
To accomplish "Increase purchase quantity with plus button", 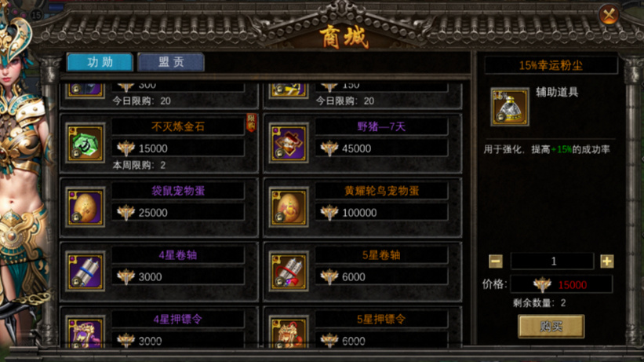I will (x=607, y=261).
